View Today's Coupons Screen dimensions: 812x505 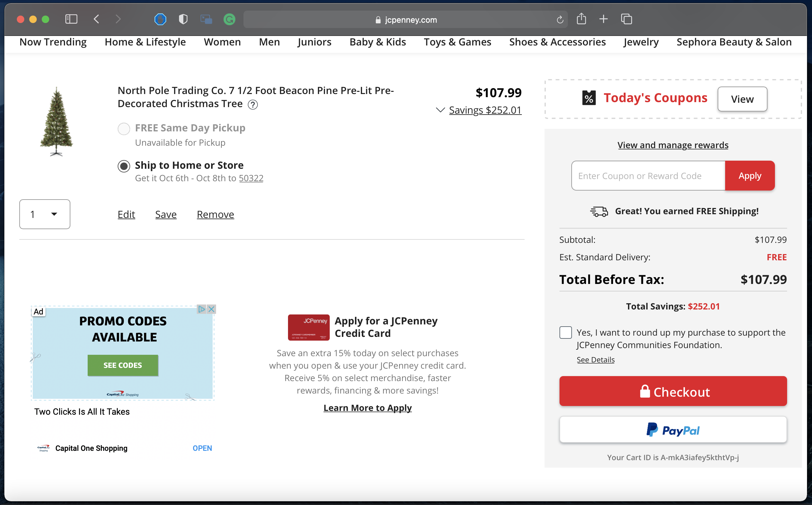pyautogui.click(x=742, y=99)
